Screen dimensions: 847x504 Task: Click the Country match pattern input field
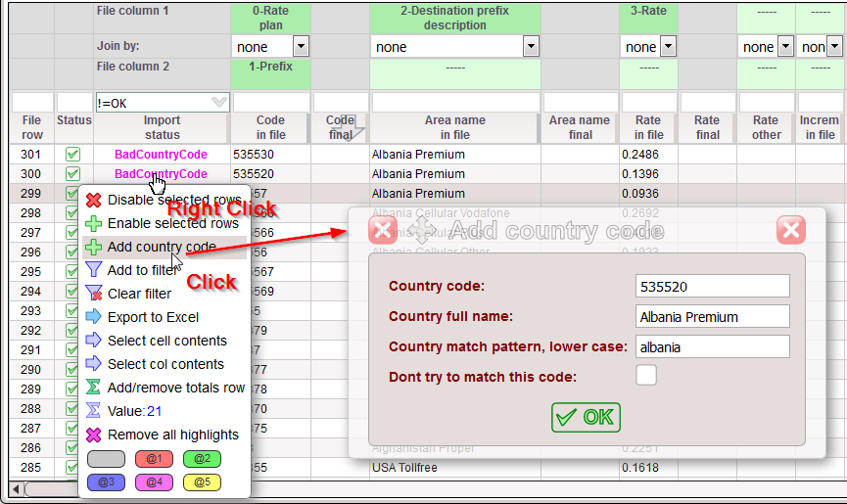(x=713, y=346)
